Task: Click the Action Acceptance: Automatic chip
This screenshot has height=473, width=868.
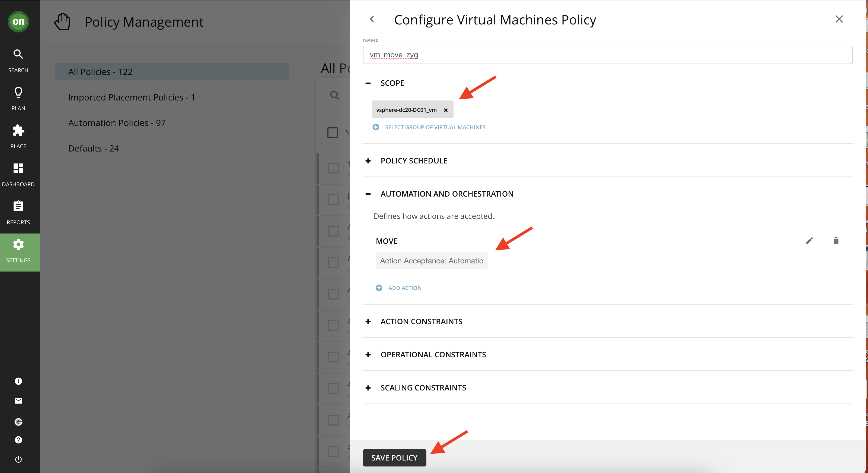Action: click(x=431, y=260)
